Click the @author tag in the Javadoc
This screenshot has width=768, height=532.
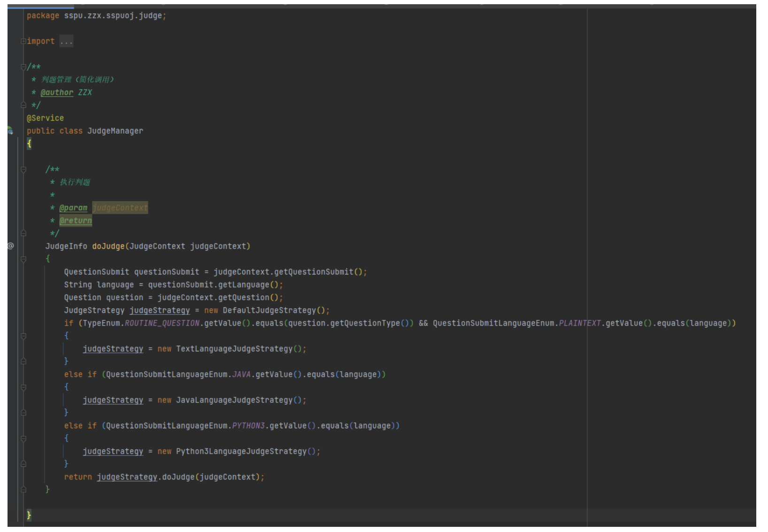tap(57, 92)
